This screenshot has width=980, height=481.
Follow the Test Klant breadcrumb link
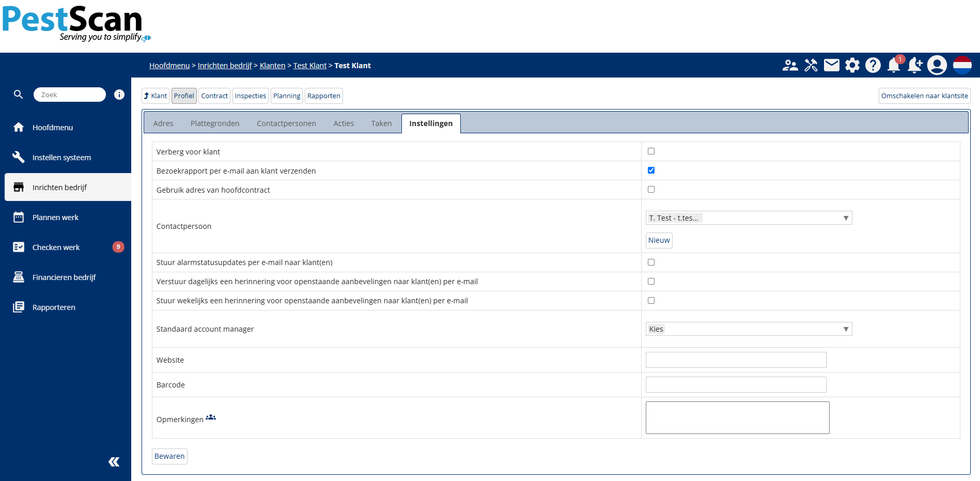[x=310, y=66]
